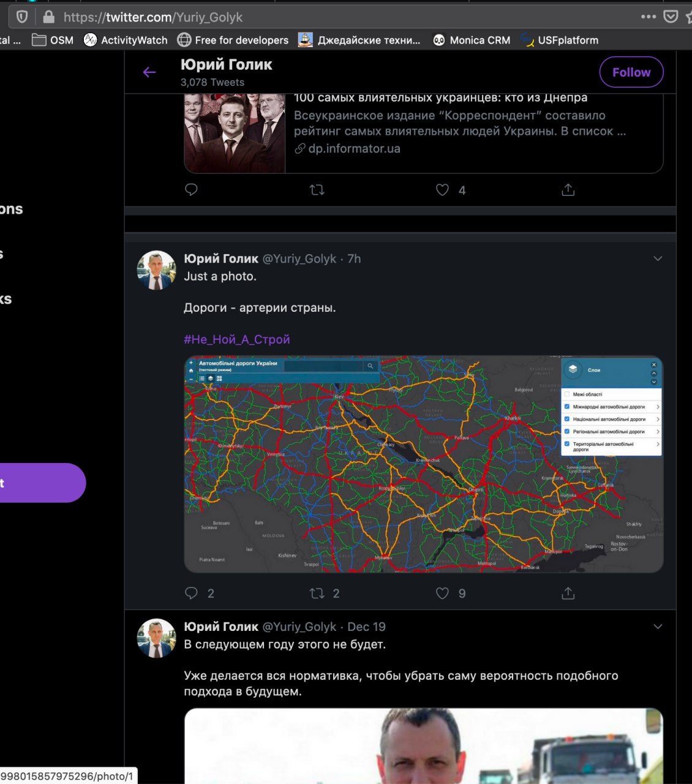
Task: Click the "В следующем году этого не будет." text
Action: coord(285,644)
